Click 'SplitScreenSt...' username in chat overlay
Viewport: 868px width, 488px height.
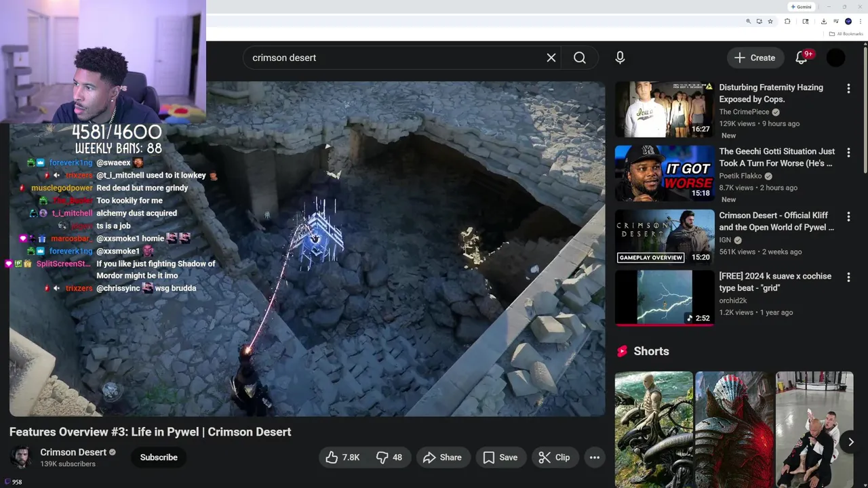pos(64,264)
